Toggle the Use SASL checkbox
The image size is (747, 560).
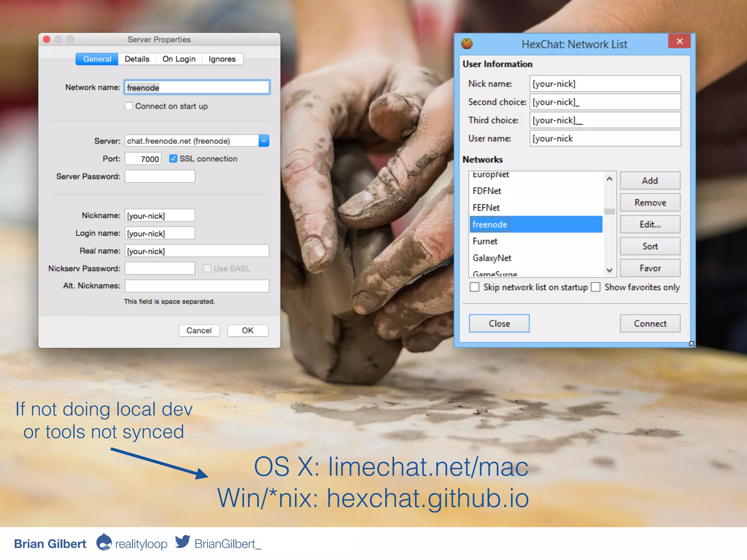207,268
